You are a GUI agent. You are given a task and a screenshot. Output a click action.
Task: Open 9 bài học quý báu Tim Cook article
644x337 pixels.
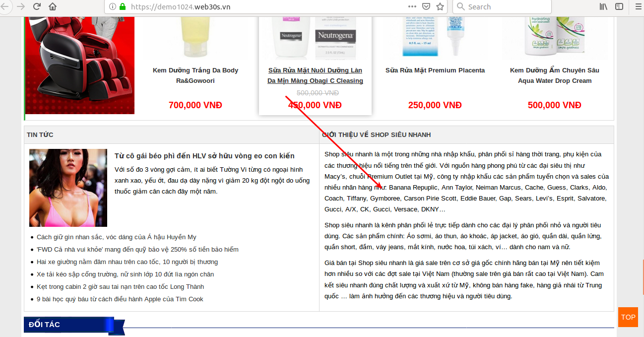pos(120,299)
